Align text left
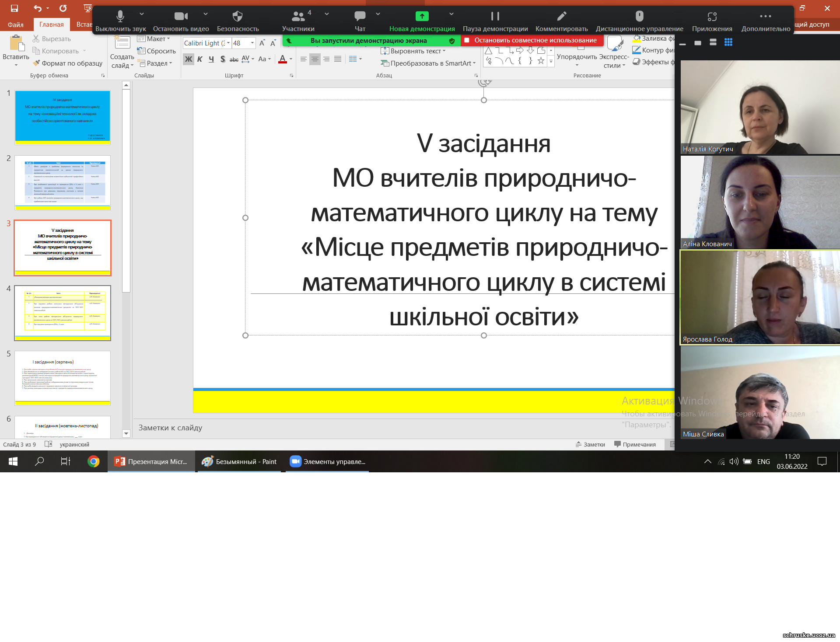Image resolution: width=840 pixels, height=642 pixels. (304, 59)
